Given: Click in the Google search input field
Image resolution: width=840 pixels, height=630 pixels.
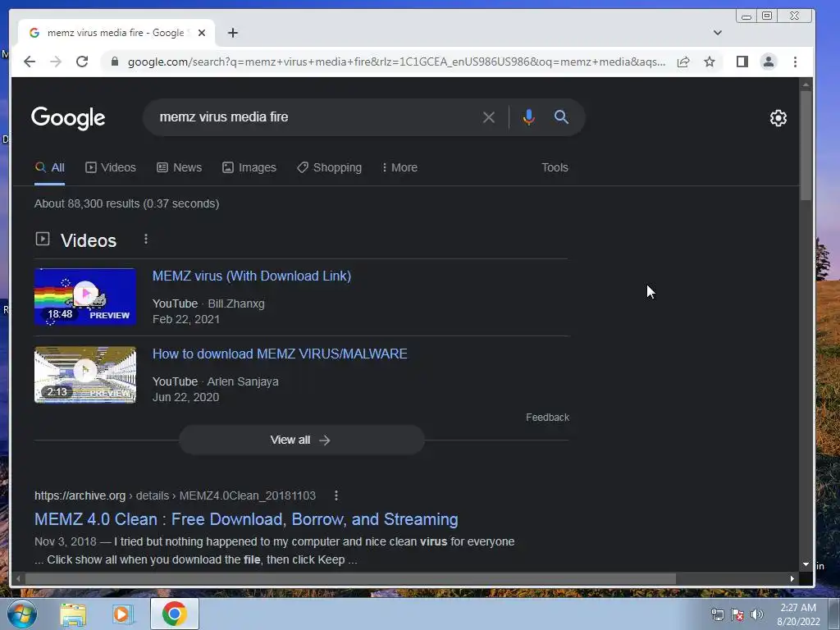Looking at the screenshot, I should pyautogui.click(x=316, y=116).
